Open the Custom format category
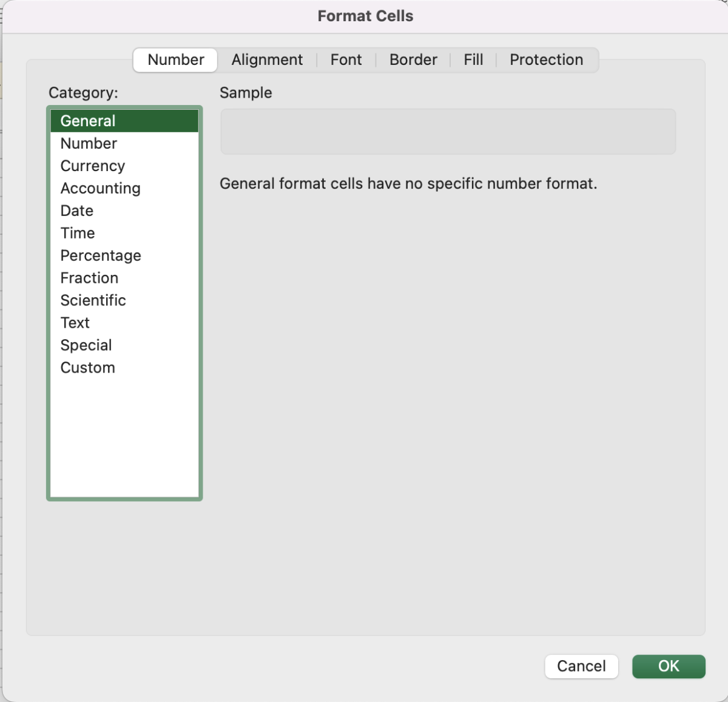Viewport: 728px width, 702px height. point(87,367)
